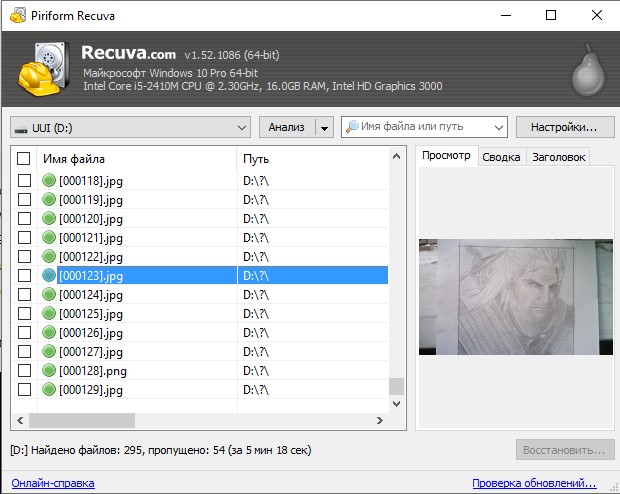Image resolution: width=620 pixels, height=494 pixels.
Task: Click the vertical scrollbar thumb
Action: pos(396,386)
